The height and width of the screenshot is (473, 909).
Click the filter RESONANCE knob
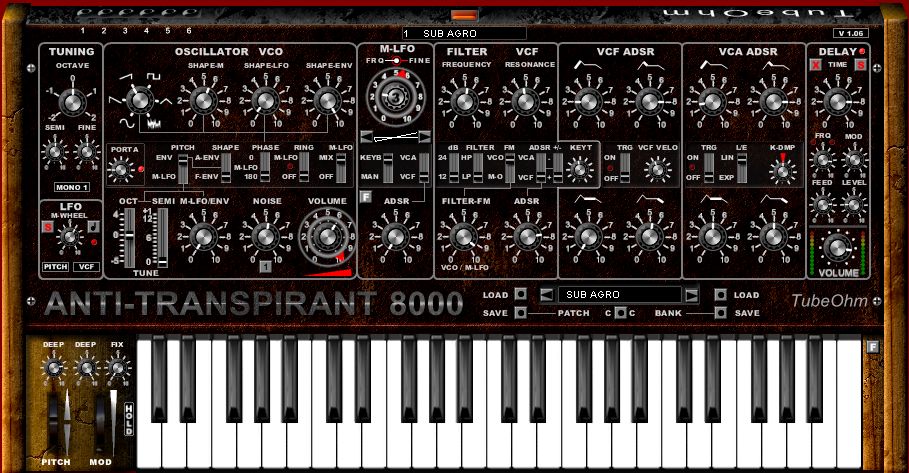click(x=525, y=101)
